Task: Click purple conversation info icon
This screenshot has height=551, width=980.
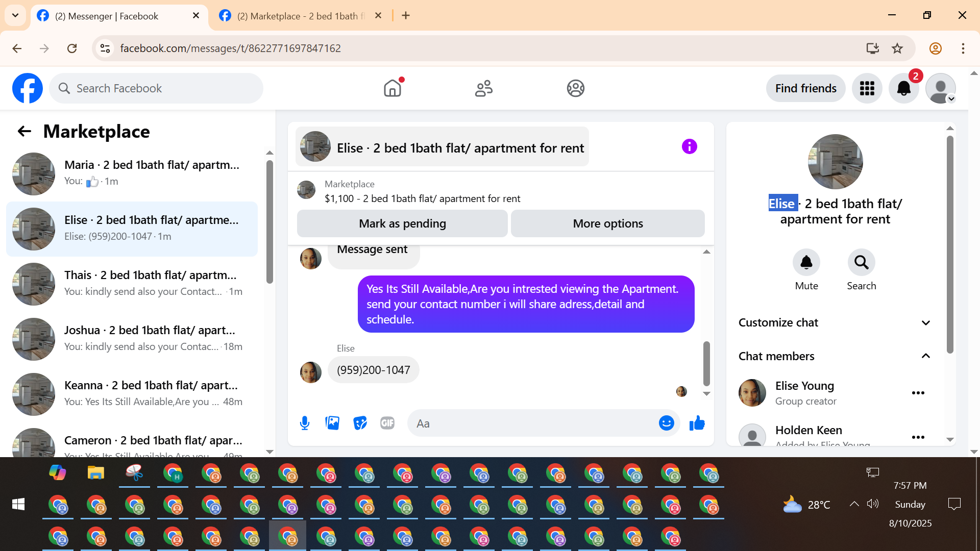Action: 689,147
